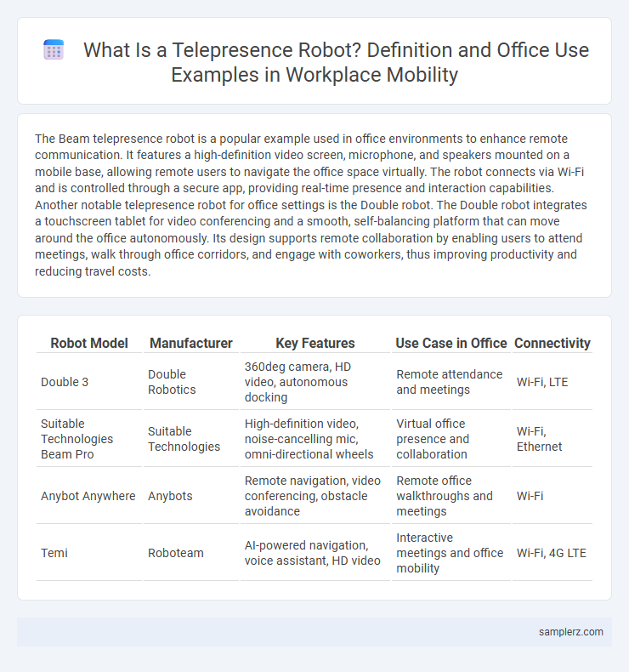
Task: Click the Manufacturer column header
Action: (x=191, y=343)
